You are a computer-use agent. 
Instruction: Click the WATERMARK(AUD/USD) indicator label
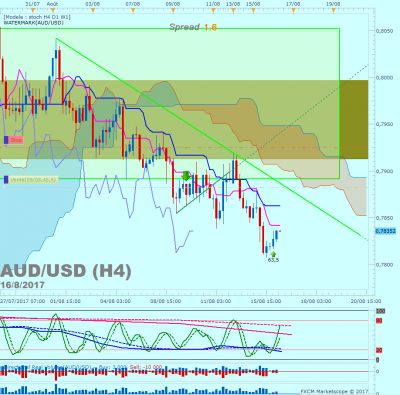click(x=33, y=23)
